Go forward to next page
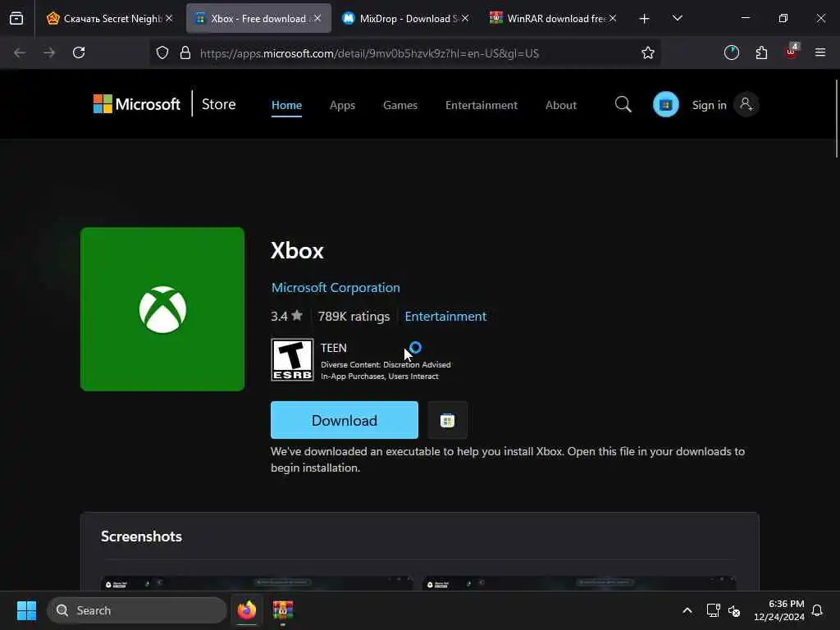Image resolution: width=840 pixels, height=630 pixels. click(49, 52)
